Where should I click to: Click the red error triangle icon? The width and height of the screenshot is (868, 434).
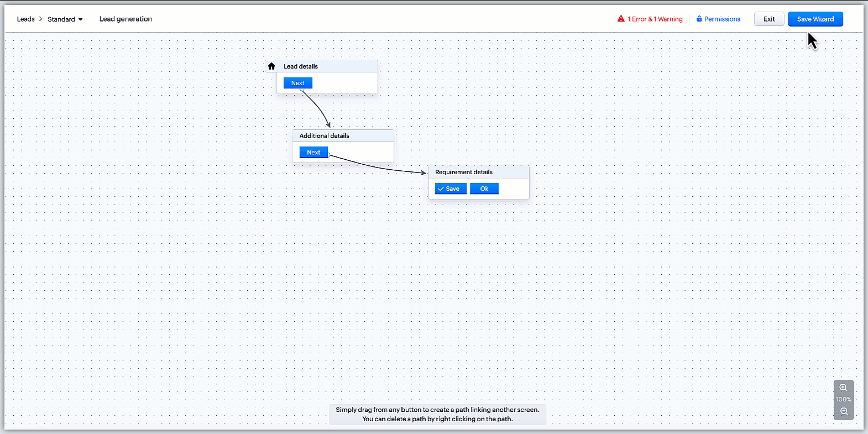[621, 19]
